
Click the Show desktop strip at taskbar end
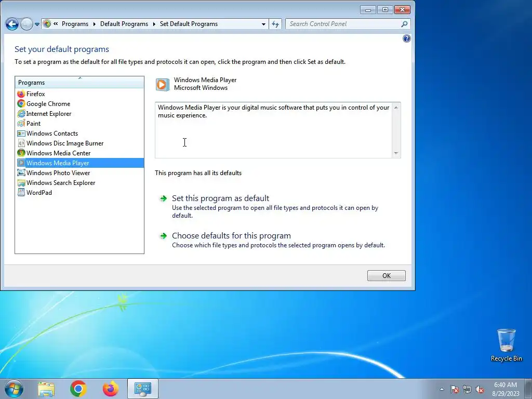528,389
